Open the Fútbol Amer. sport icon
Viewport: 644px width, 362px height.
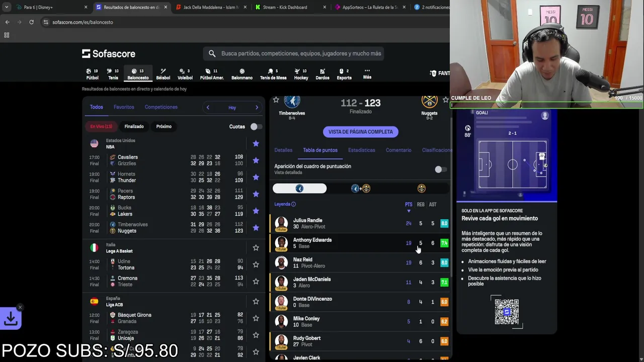tap(212, 74)
